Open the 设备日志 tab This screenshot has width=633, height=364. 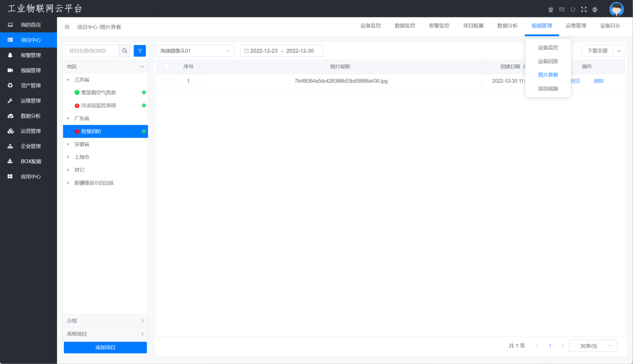[x=610, y=26]
